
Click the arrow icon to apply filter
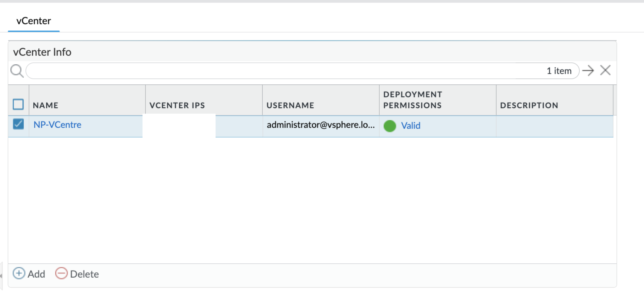click(588, 71)
